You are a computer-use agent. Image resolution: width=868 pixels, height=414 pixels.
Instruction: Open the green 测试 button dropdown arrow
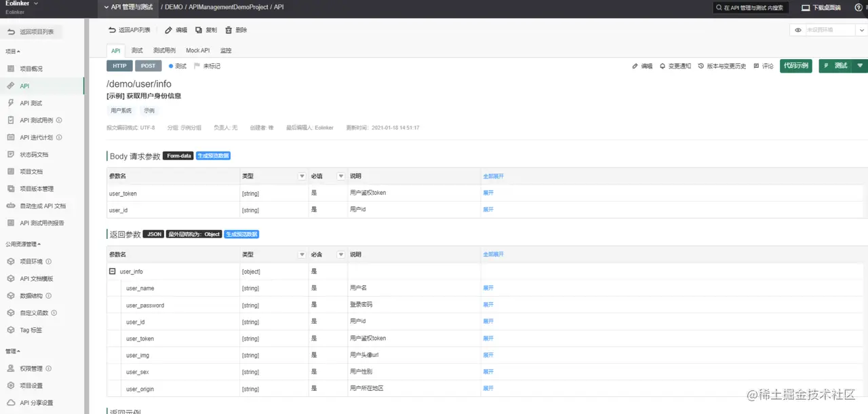(861, 66)
